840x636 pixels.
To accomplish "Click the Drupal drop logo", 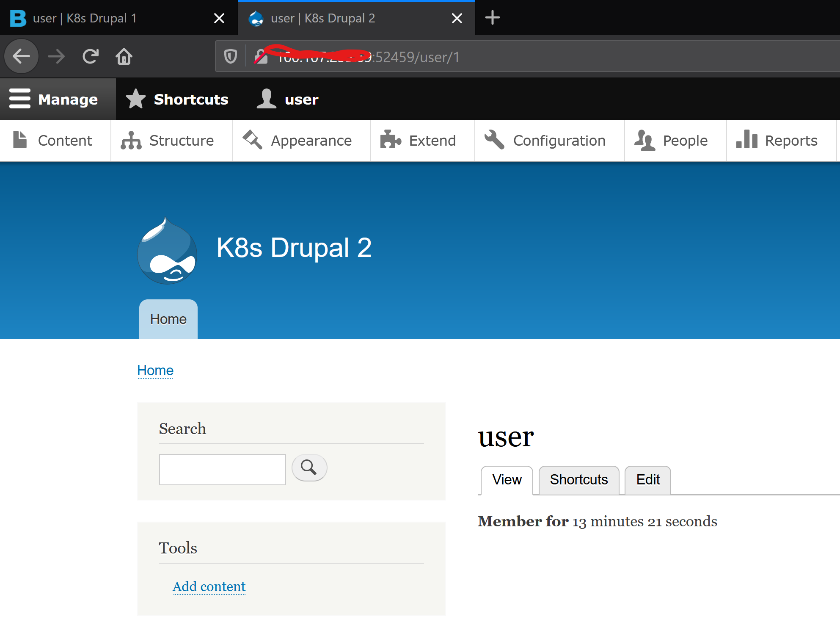I will [x=167, y=250].
